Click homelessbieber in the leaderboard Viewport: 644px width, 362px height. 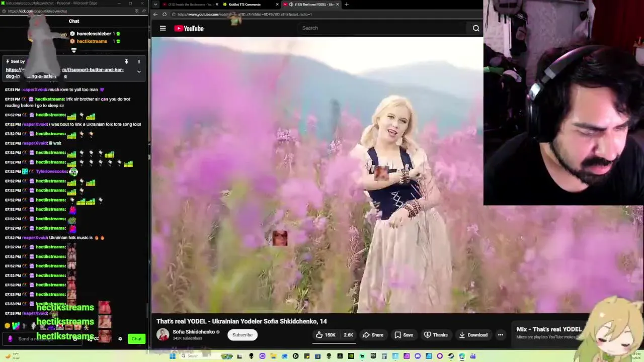coord(94,34)
